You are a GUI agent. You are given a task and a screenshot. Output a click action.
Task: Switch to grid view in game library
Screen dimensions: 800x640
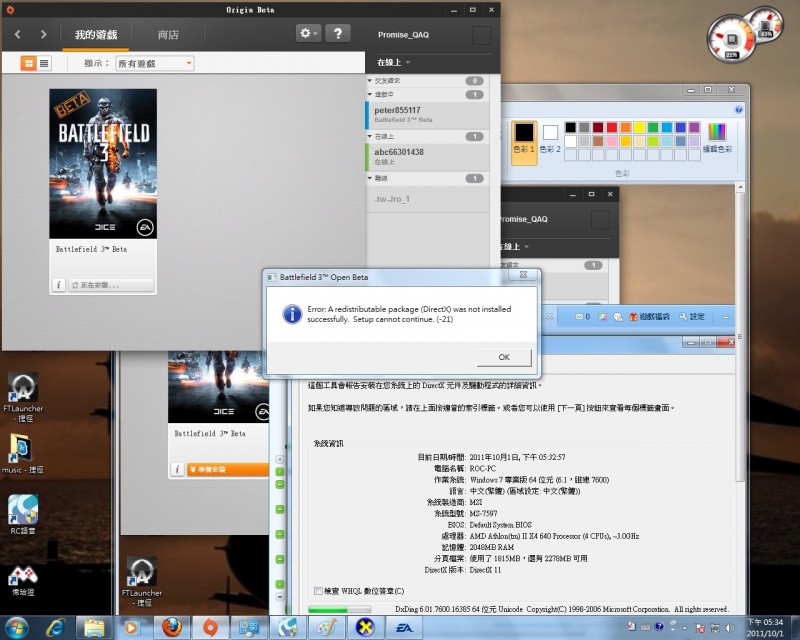point(28,63)
